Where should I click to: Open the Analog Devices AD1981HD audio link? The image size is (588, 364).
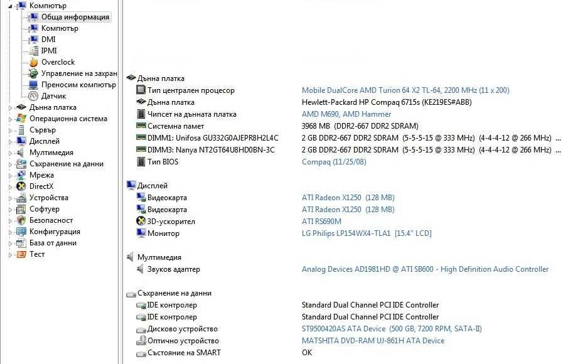point(425,269)
